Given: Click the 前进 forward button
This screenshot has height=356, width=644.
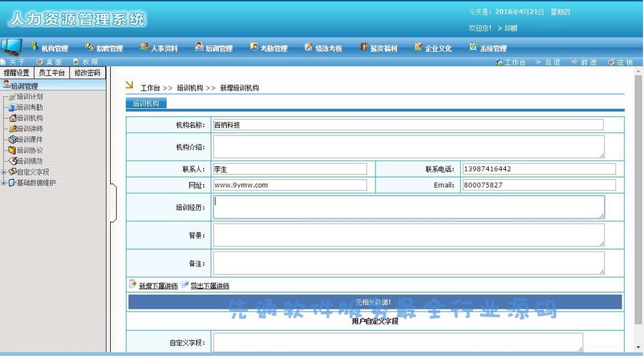Looking at the screenshot, I should point(584,62).
